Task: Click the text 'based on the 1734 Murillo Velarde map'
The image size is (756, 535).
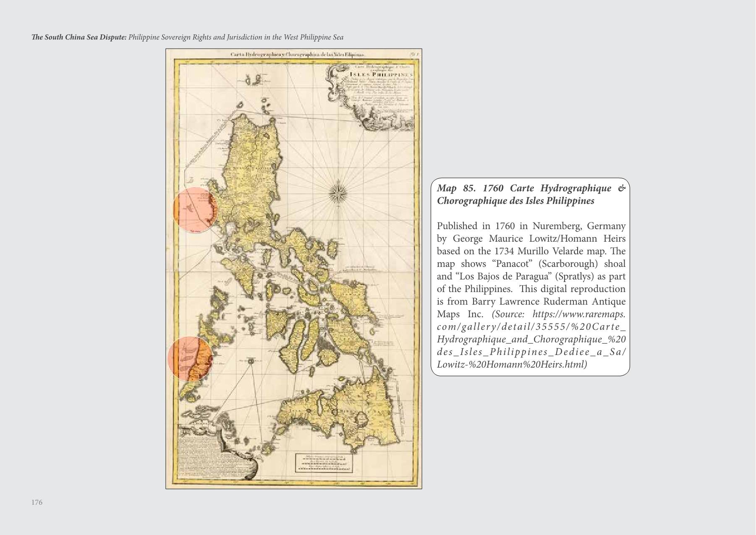Action: [x=521, y=251]
